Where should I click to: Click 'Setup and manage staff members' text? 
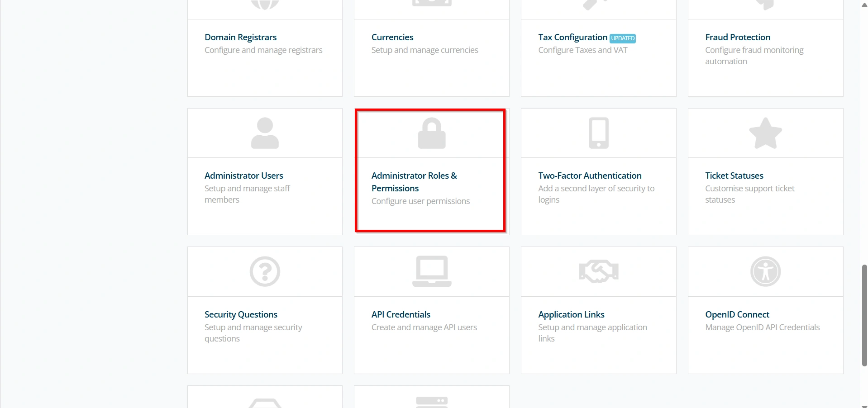(x=247, y=194)
